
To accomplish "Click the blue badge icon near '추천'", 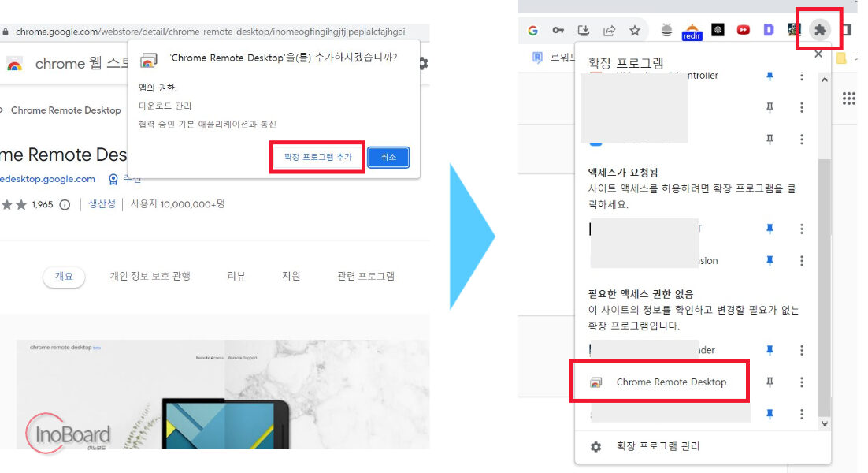I will click(113, 179).
